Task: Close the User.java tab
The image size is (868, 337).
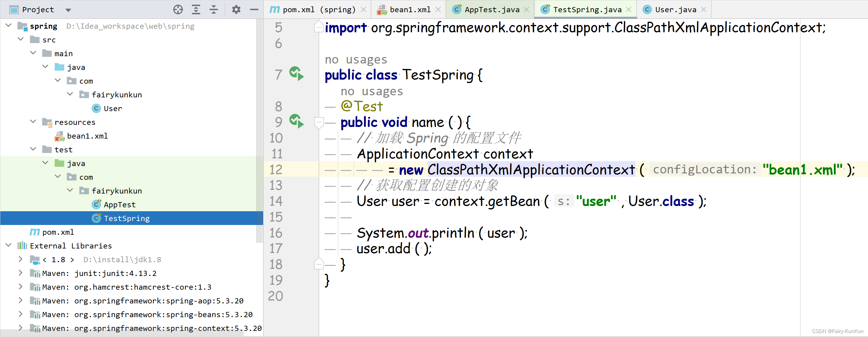Action: (704, 9)
